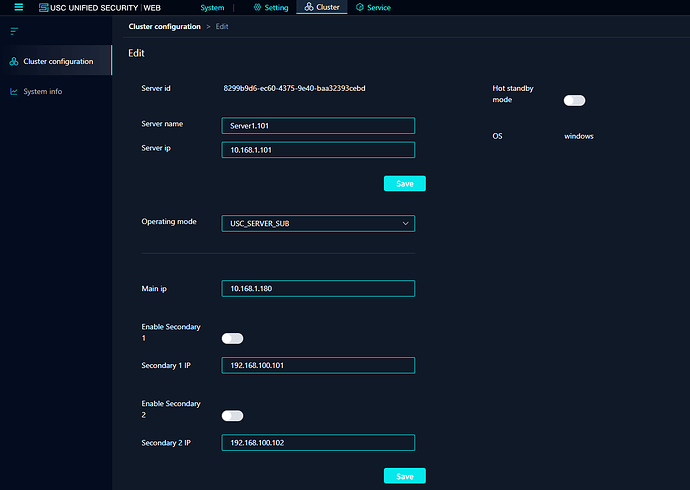Click the OS label
Image resolution: width=690 pixels, height=490 pixels.
497,136
